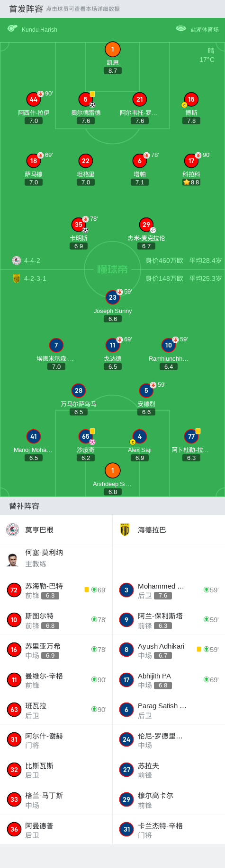The image size is (225, 868).
Task: Click 卡明斯 number 35 player circle
Action: coord(79,225)
